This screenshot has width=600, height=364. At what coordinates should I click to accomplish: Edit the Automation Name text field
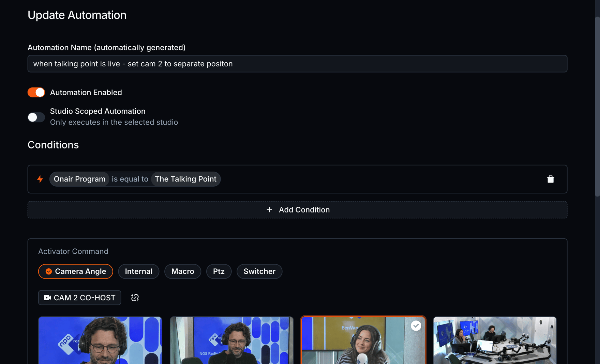297,64
